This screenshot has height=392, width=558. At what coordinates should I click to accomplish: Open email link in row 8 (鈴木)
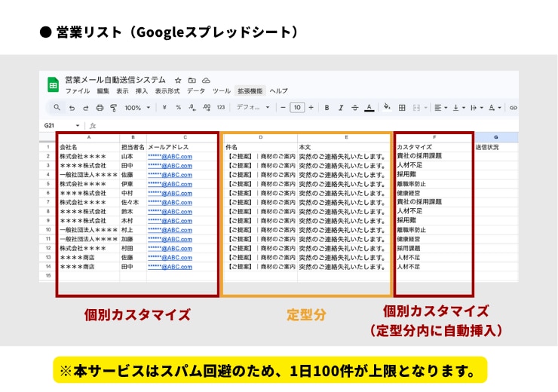170,212
